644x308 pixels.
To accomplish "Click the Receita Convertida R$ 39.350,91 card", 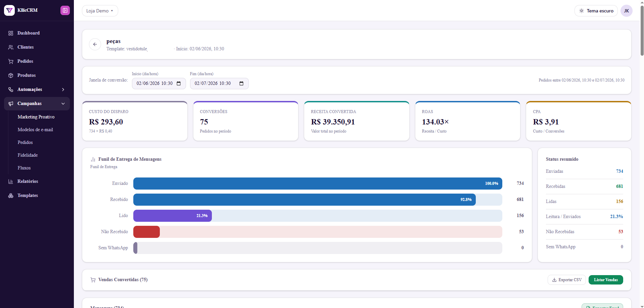I will [357, 121].
